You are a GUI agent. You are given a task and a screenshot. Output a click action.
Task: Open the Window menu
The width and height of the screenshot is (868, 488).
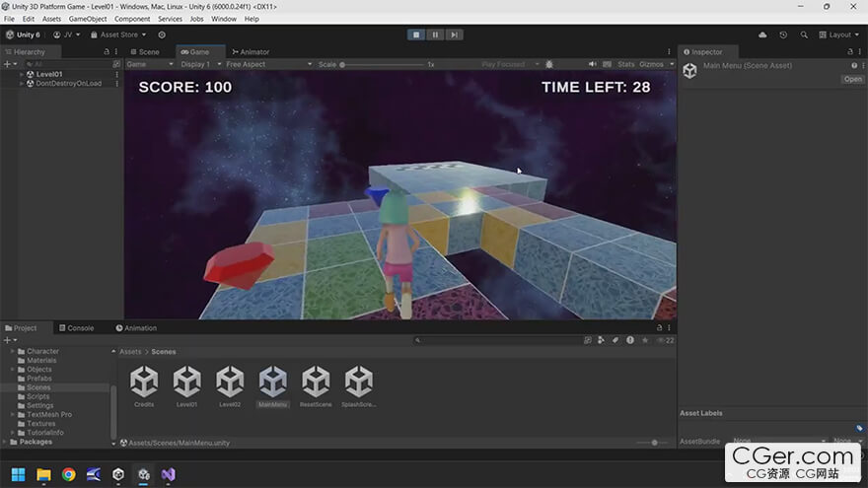pos(224,19)
